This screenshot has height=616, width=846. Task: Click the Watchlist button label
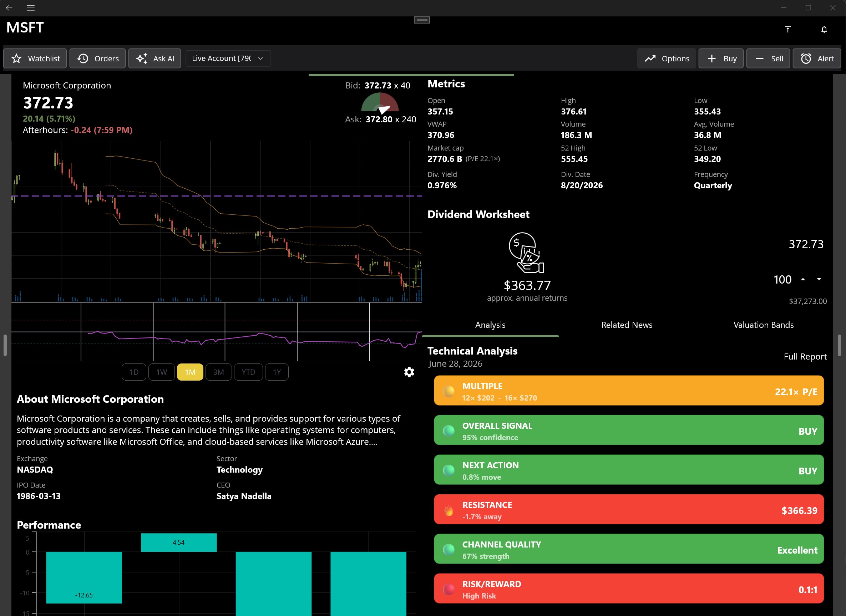tap(44, 58)
